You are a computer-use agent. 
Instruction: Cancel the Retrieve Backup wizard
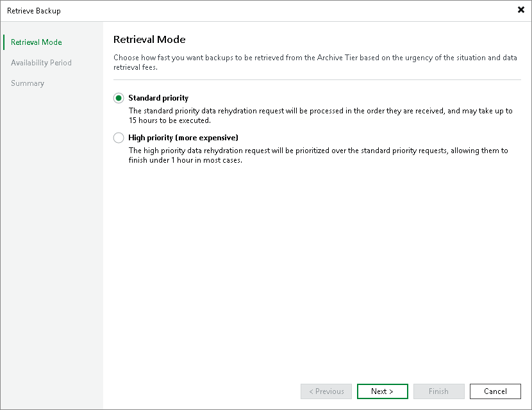[495, 391]
